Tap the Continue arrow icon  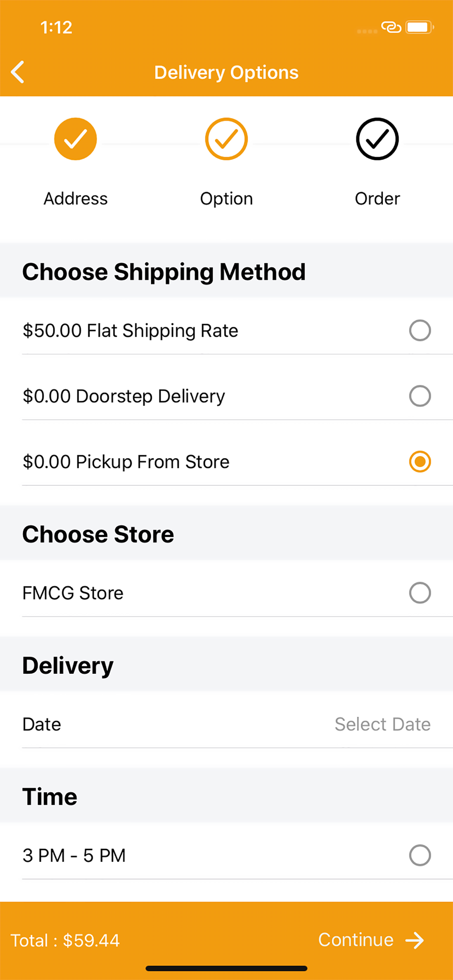(x=415, y=940)
